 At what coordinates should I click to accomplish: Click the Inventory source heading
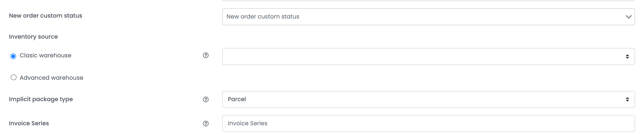coord(33,37)
